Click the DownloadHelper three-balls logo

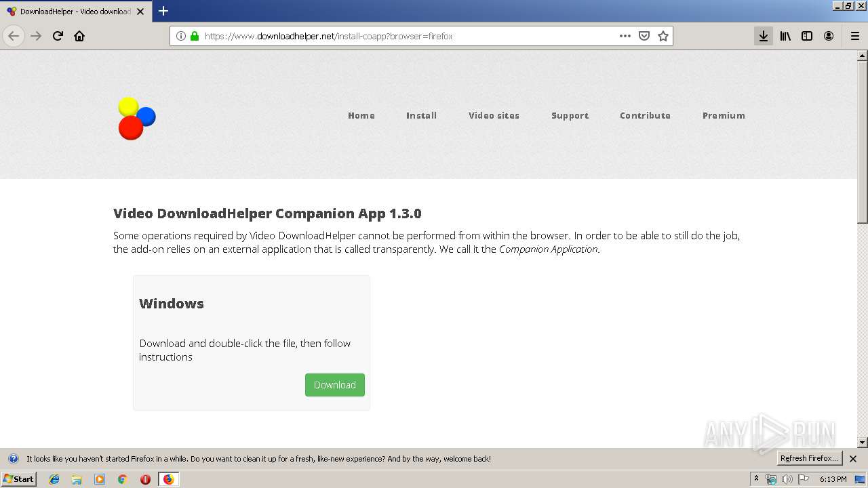click(137, 119)
